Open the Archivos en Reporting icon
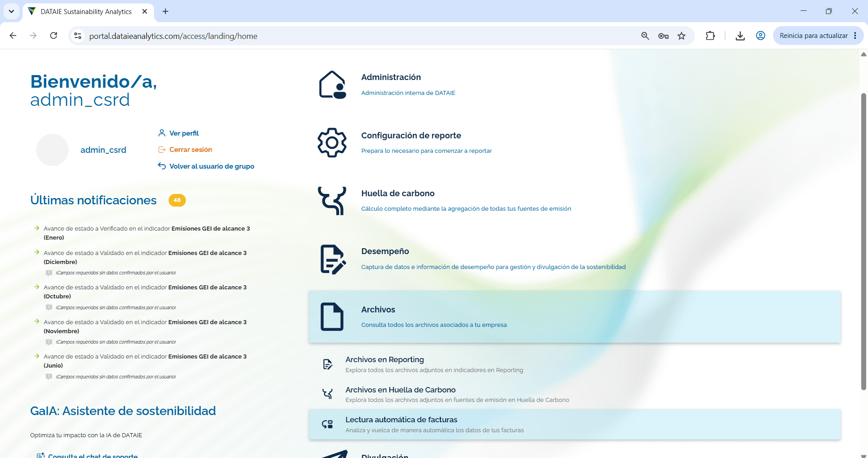 pos(328,364)
